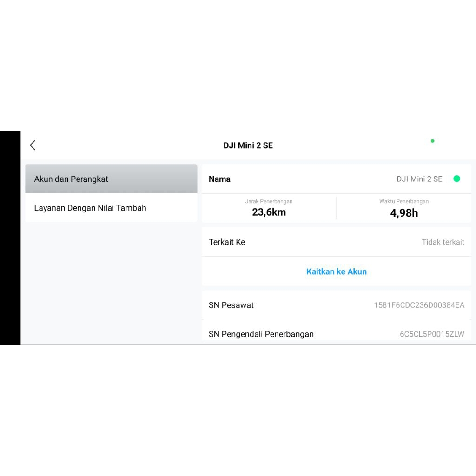Click the black strip on the left edge

click(10, 237)
